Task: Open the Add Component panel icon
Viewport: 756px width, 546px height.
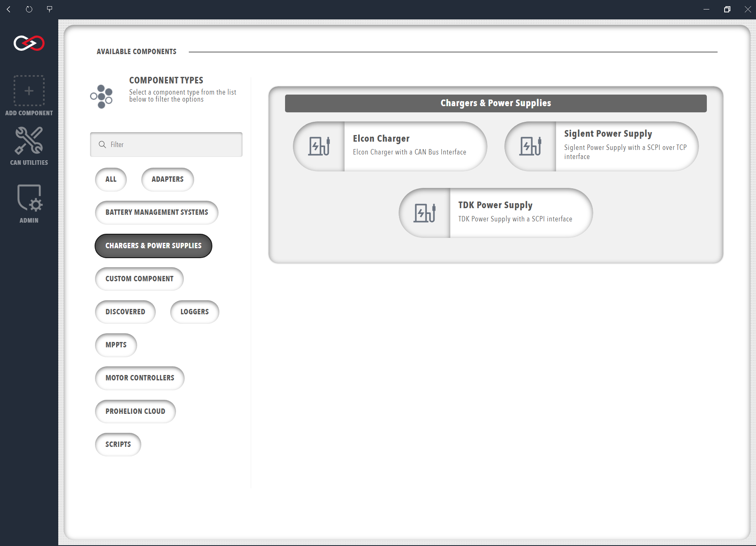Action: (29, 91)
